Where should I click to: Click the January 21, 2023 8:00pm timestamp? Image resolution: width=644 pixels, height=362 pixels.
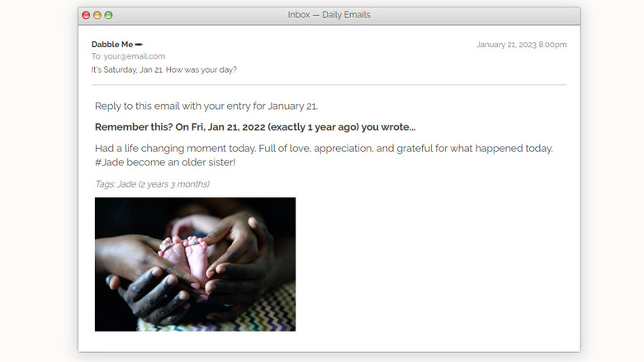coord(522,45)
